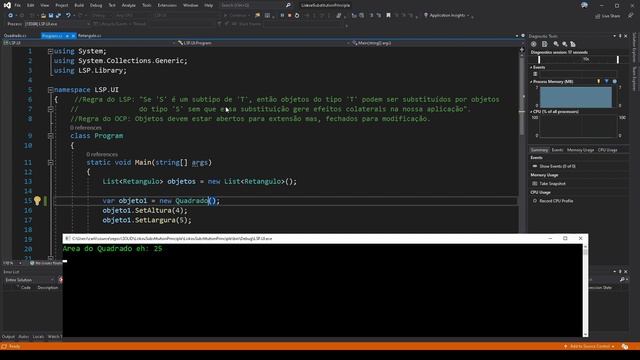The height and width of the screenshot is (360, 640).
Task: Click the Save toolbar icon
Action: (51, 16)
